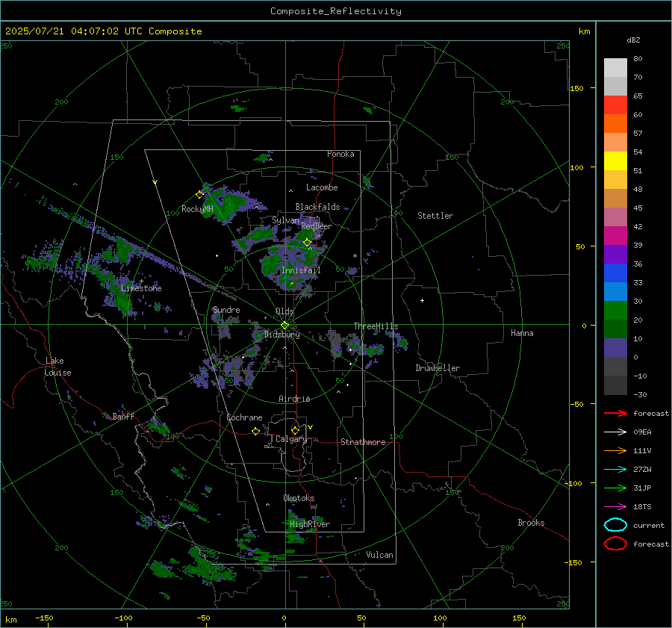Click the white 09EA arrow in legend
Image resolution: width=672 pixels, height=628 pixels.
pos(615,432)
